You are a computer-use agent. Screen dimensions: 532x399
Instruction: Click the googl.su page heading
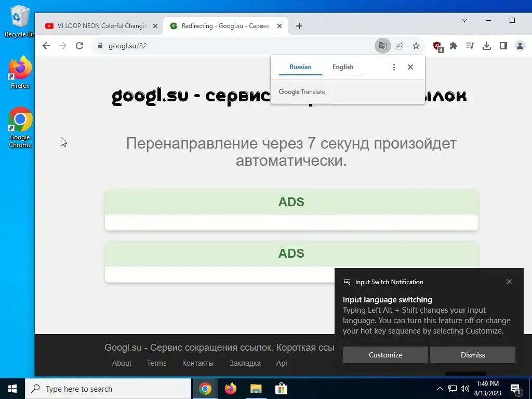point(289,96)
